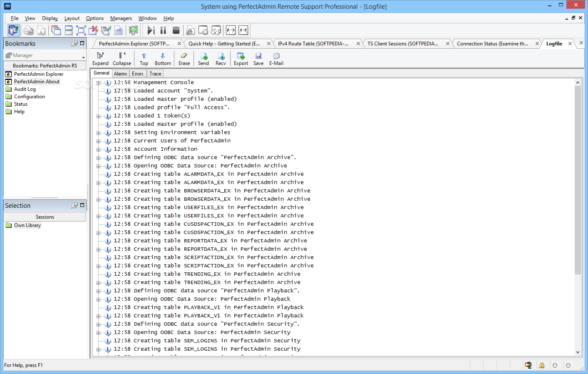Click the monitor icon in the status bar
The height and width of the screenshot is (374, 588).
(x=528, y=365)
